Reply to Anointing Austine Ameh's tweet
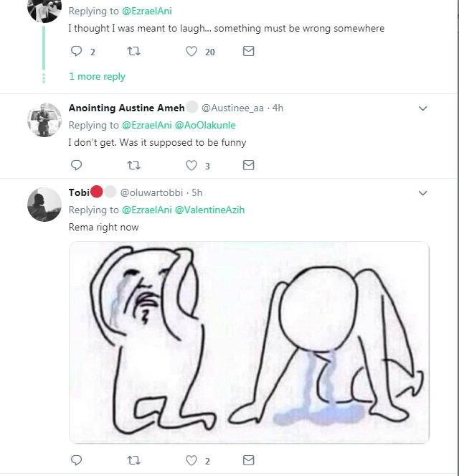The image size is (459, 476). (77, 165)
